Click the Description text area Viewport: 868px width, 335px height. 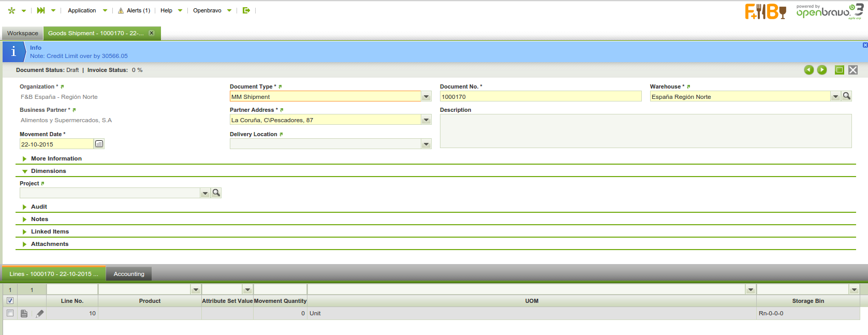click(x=645, y=131)
